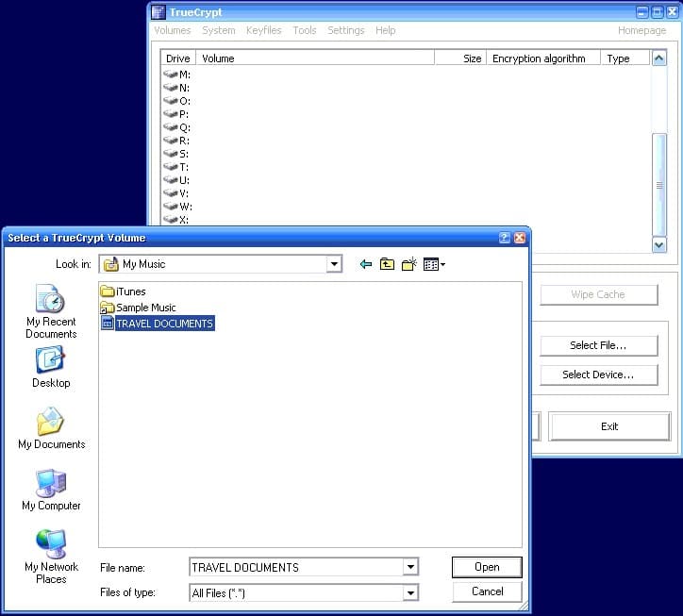Image resolution: width=683 pixels, height=616 pixels.
Task: Select the TRAVEL DOCUMENTS file
Action: (158, 324)
